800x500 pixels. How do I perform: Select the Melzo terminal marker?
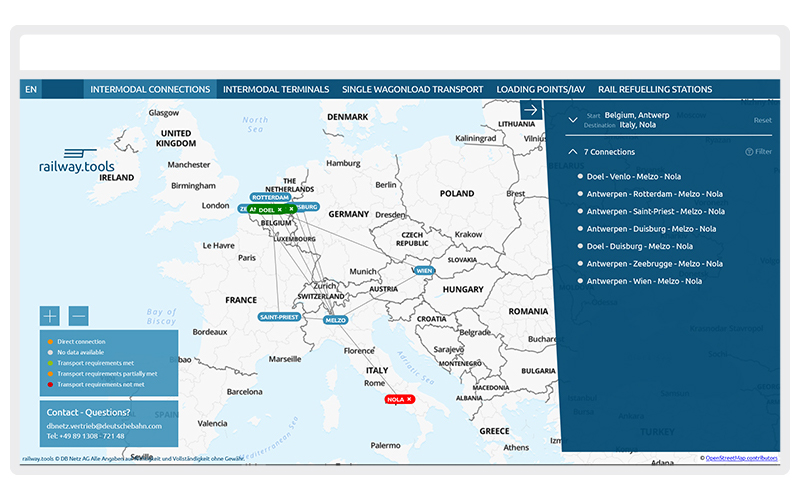point(335,320)
